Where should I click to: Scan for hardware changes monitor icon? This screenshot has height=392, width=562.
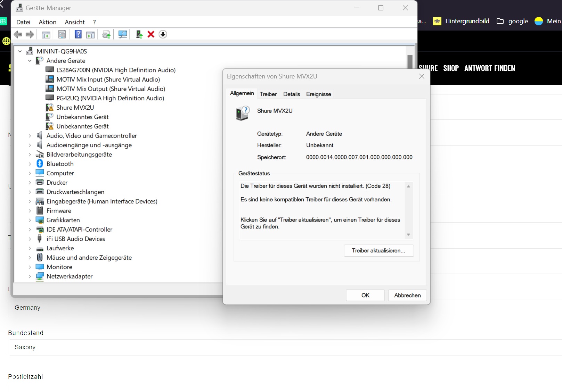[123, 34]
